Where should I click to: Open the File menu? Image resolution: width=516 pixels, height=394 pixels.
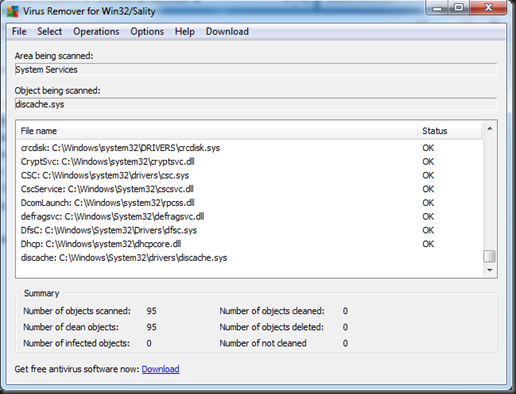click(x=19, y=31)
